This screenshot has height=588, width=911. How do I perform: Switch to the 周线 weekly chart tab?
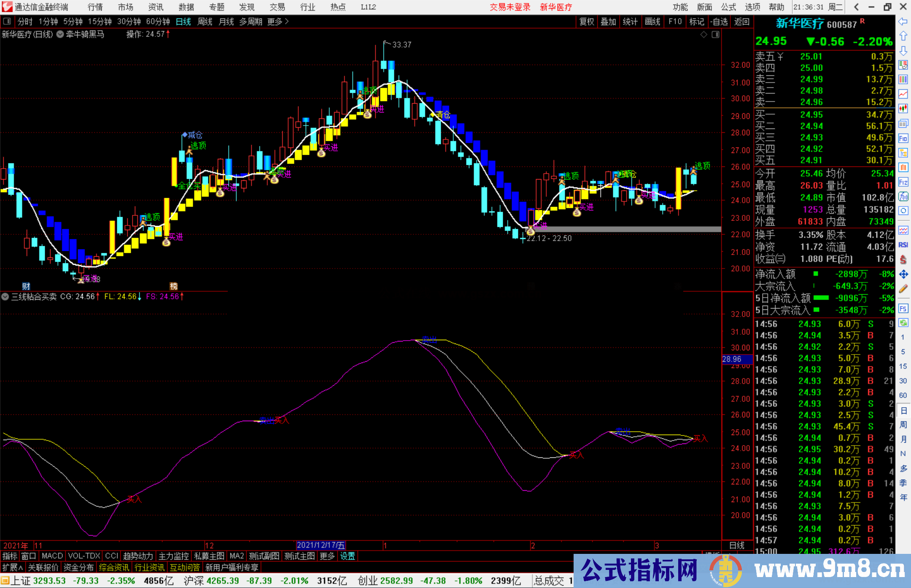pyautogui.click(x=205, y=21)
